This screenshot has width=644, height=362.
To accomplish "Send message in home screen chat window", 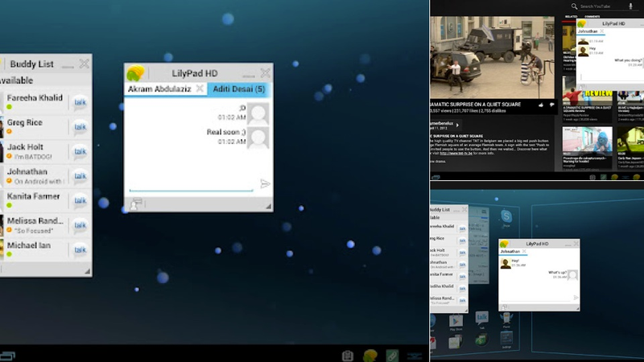I will click(576, 298).
